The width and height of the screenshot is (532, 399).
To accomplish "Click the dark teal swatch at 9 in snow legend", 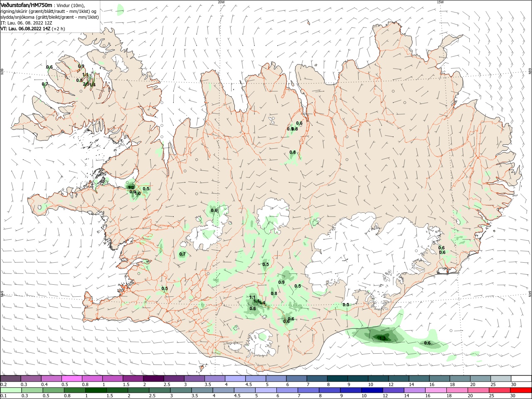I will pyautogui.click(x=358, y=379).
